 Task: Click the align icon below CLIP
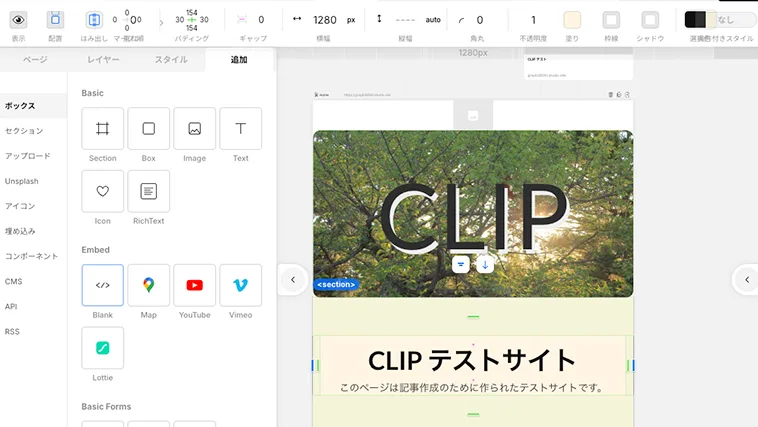[x=461, y=265]
